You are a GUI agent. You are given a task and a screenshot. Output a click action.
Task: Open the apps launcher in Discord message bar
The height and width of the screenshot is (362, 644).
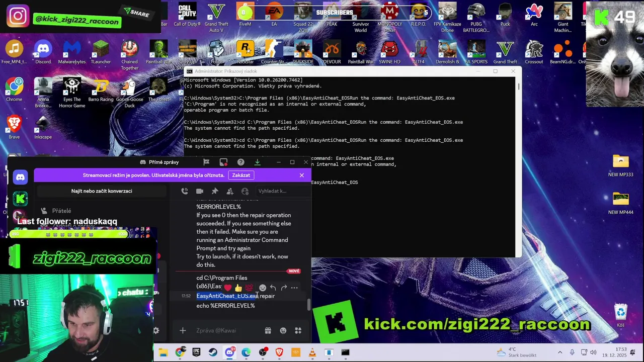click(298, 330)
